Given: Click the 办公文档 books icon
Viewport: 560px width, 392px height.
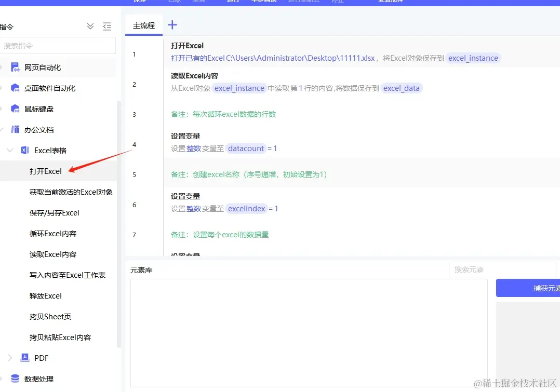Looking at the screenshot, I should point(15,129).
